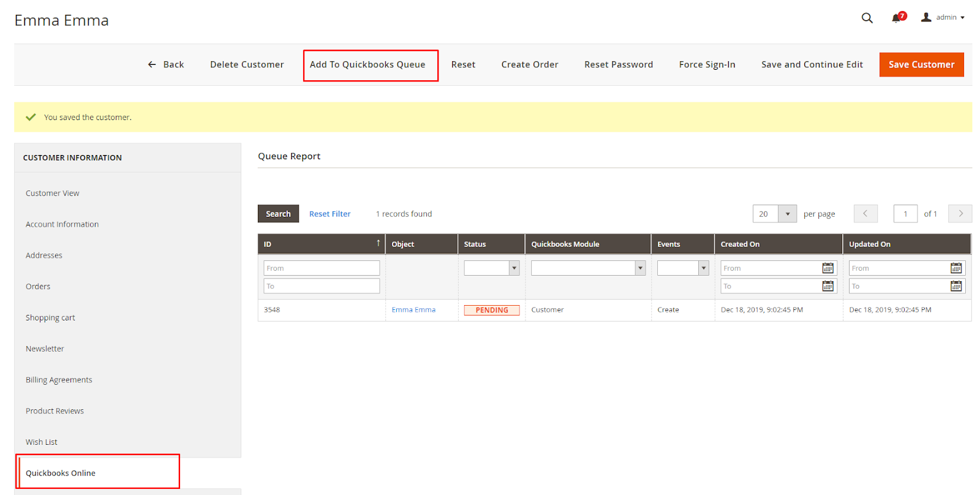980x495 pixels.
Task: Focus the ID From filter field
Action: [321, 268]
